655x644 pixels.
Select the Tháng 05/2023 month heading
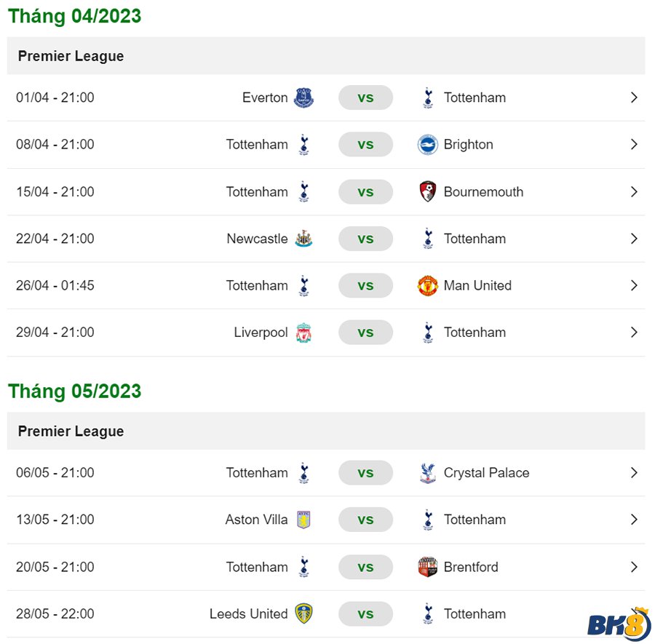coord(75,391)
